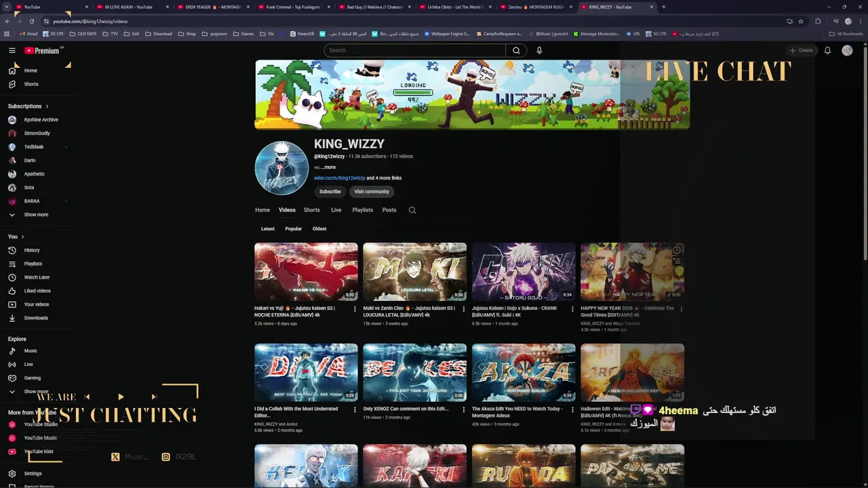Switch to the channel Playlists tab

click(x=363, y=210)
